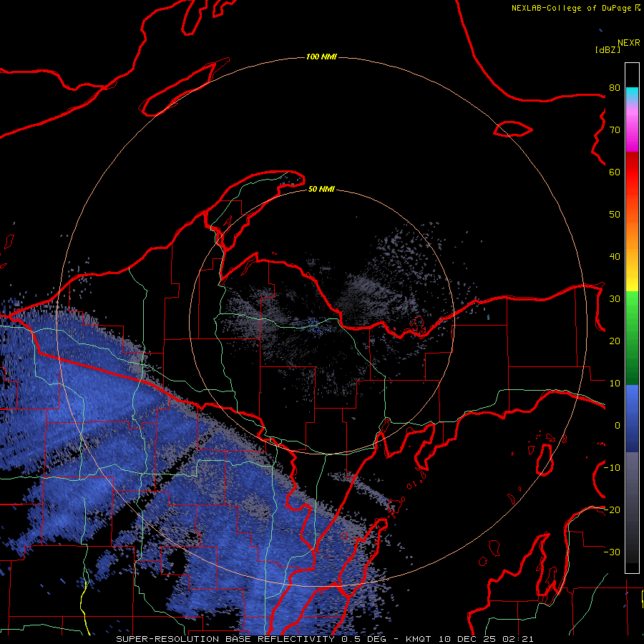Select the 50 NMI range ring label
The height and width of the screenshot is (644, 644).
click(x=321, y=189)
